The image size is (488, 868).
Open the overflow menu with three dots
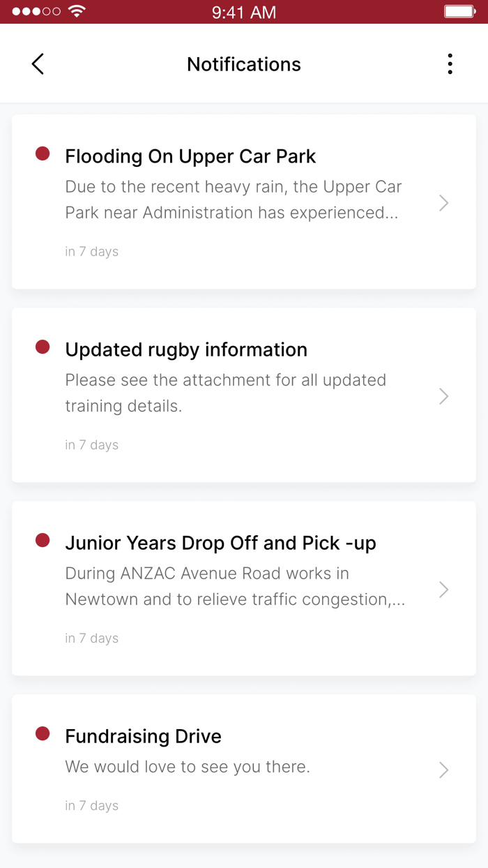[x=450, y=63]
